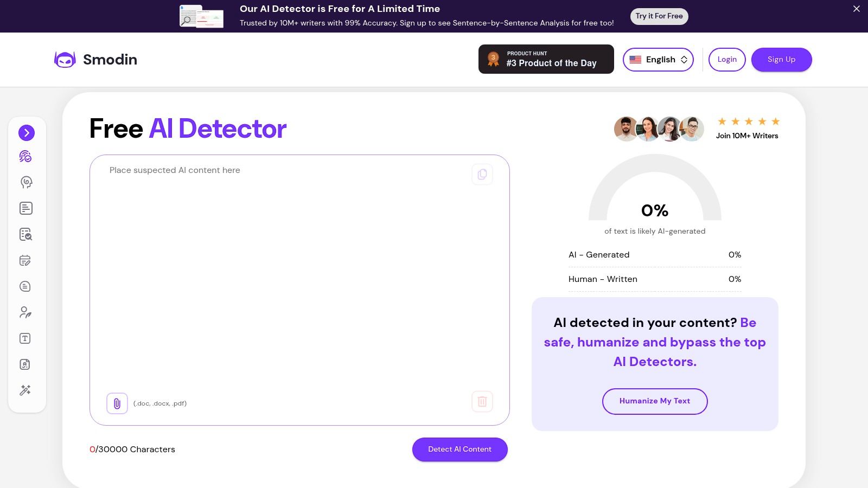Dismiss the promotional top banner

point(857,9)
